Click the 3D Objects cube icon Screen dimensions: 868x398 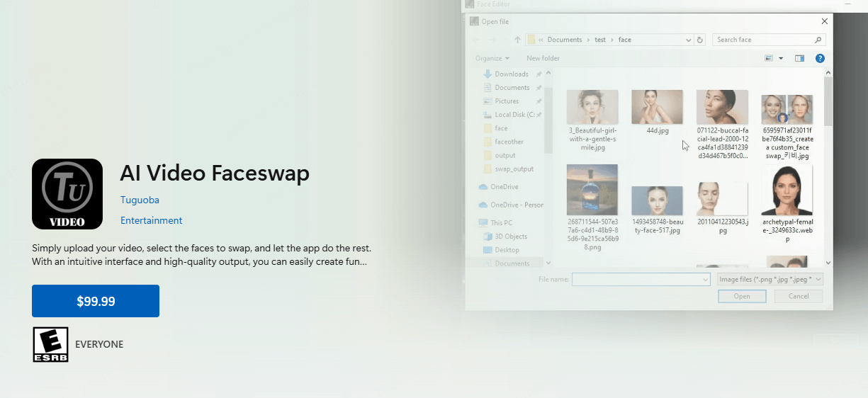click(487, 237)
